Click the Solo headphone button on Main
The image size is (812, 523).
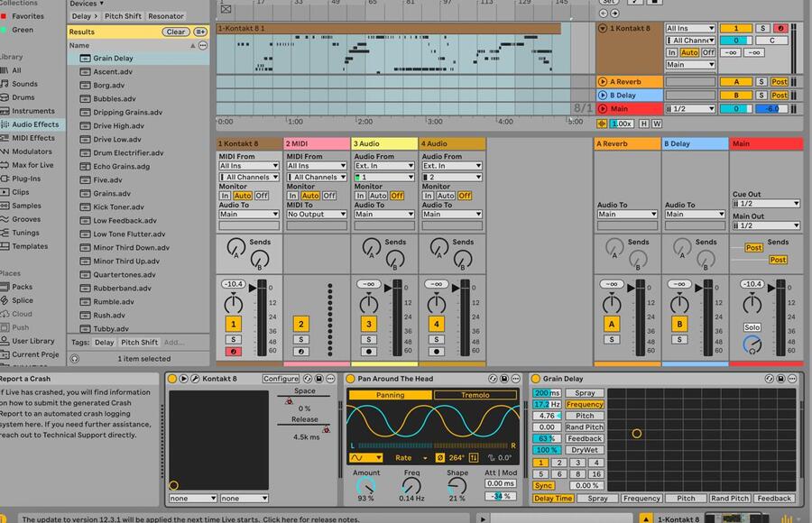[x=752, y=327]
